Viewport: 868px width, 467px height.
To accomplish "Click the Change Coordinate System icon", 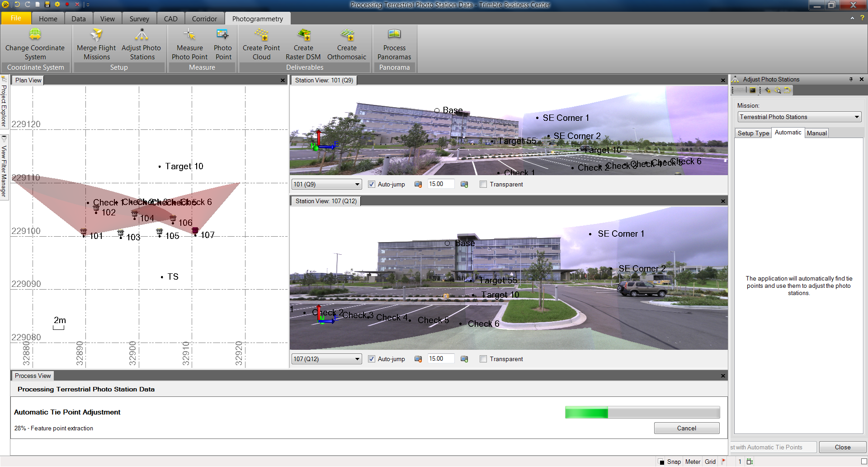I will click(x=35, y=35).
